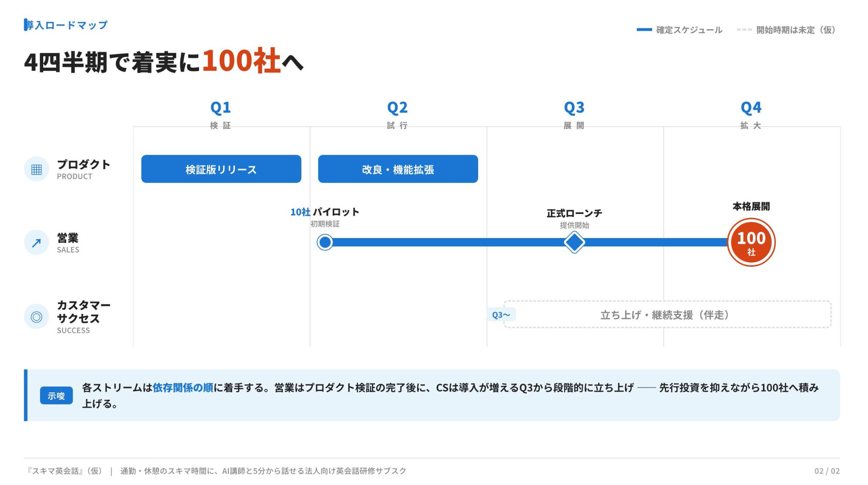Click the SALES sublabel

[68, 250]
